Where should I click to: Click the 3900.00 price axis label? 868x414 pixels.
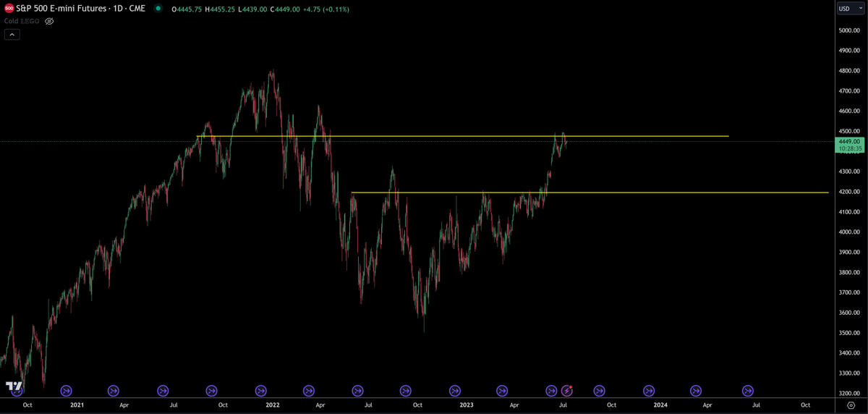[849, 253]
